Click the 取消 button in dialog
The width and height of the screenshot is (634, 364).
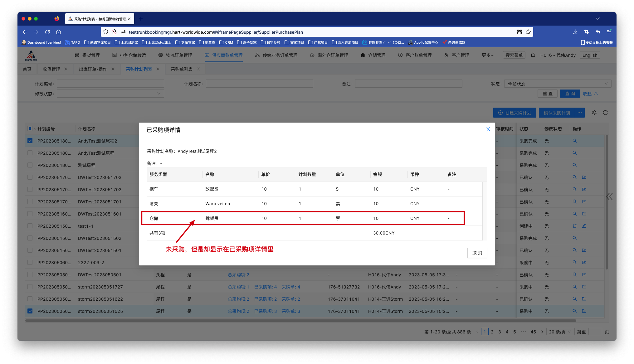[x=477, y=253]
